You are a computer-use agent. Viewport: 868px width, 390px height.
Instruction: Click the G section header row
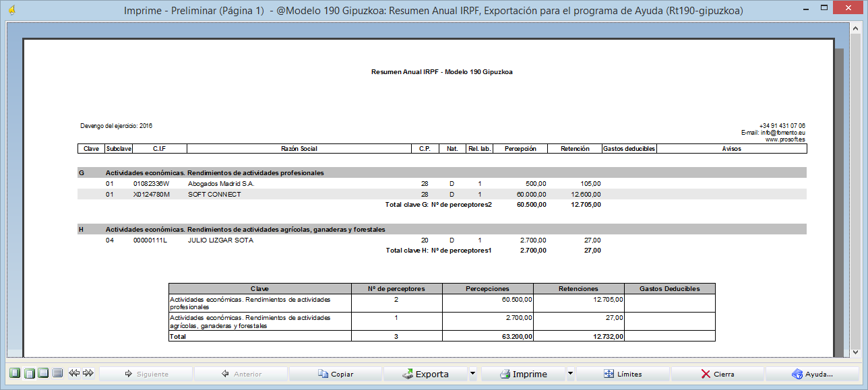(x=442, y=172)
